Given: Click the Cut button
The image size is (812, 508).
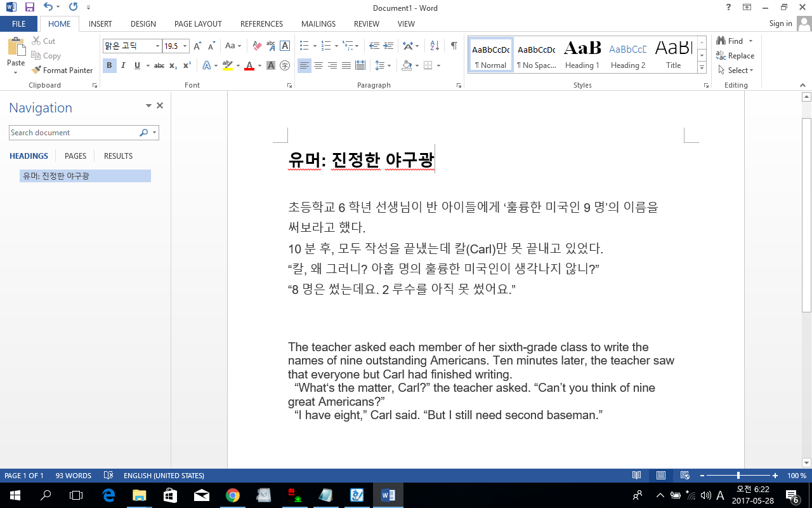Looking at the screenshot, I should [44, 41].
